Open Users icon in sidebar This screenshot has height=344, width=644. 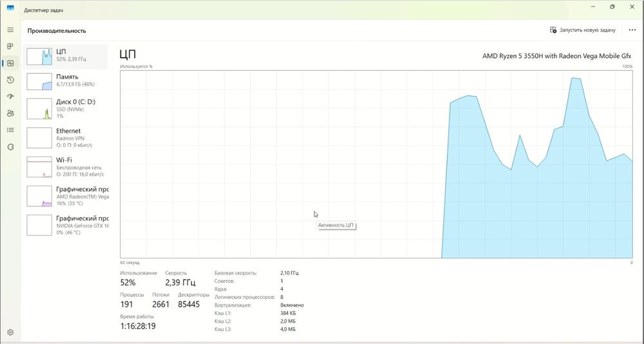click(x=11, y=113)
